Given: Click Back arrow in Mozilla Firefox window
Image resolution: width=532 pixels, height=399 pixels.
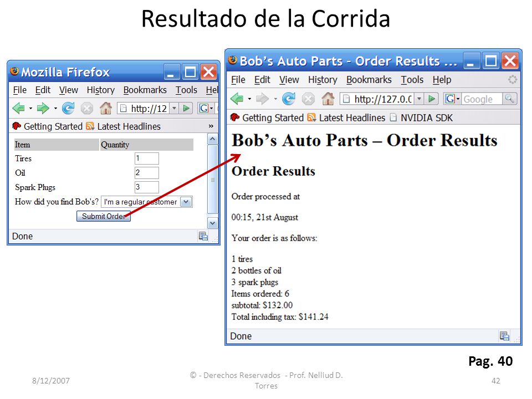Looking at the screenshot, I should (x=18, y=109).
